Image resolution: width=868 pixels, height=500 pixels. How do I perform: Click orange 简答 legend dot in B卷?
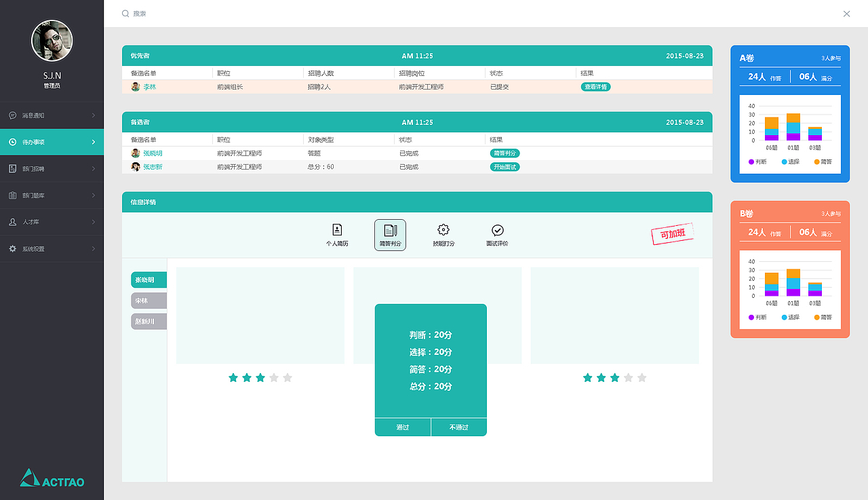pyautogui.click(x=816, y=317)
